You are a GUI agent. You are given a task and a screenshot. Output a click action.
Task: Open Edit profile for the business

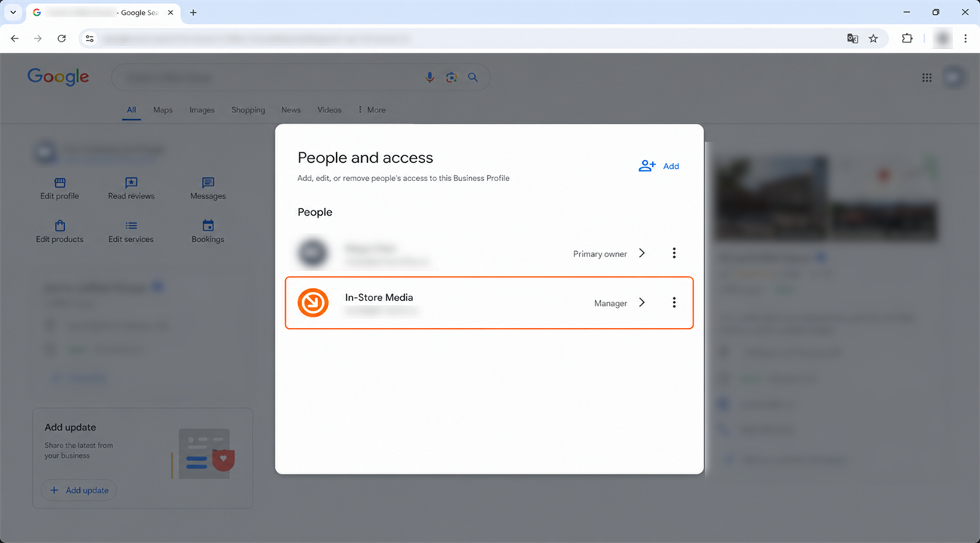[60, 189]
